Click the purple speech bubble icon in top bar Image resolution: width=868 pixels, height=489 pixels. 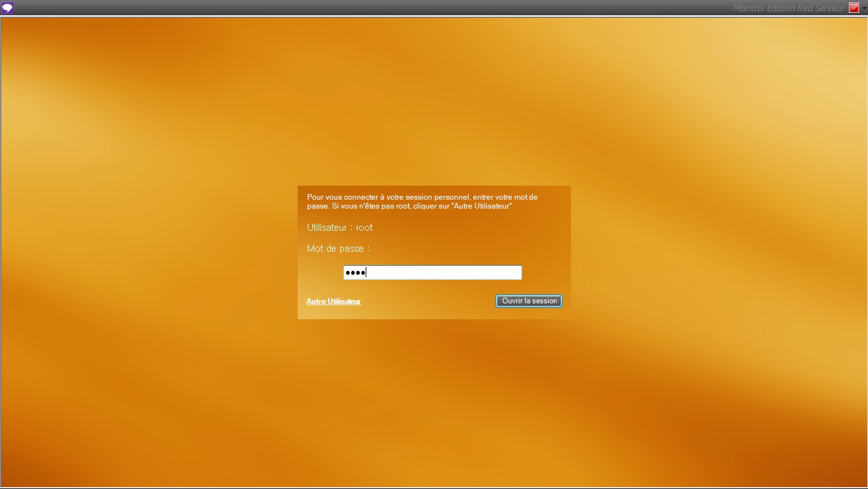(x=8, y=8)
